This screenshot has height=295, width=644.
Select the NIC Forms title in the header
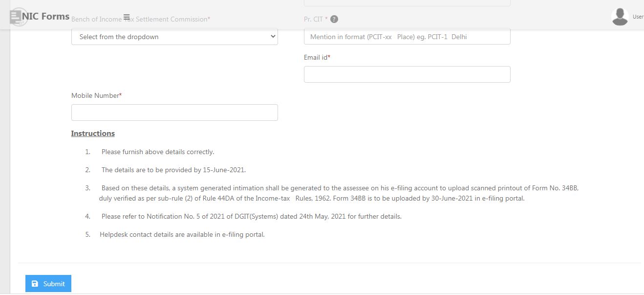click(x=45, y=16)
